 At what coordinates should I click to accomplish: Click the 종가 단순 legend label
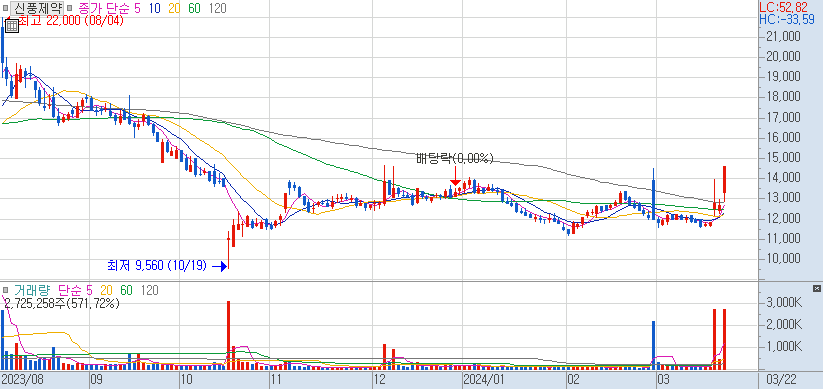pos(103,8)
